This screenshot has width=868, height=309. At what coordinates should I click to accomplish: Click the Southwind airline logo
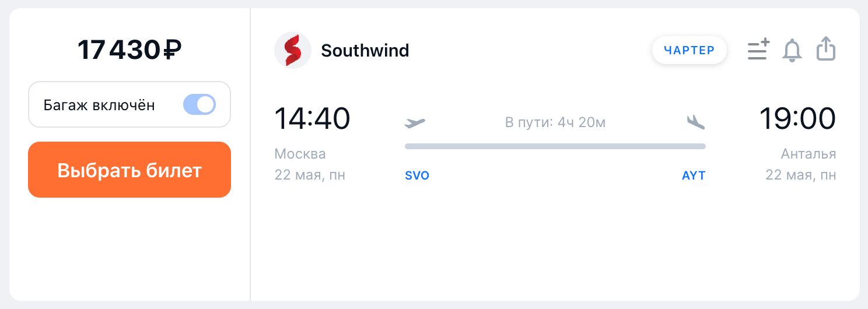click(293, 50)
